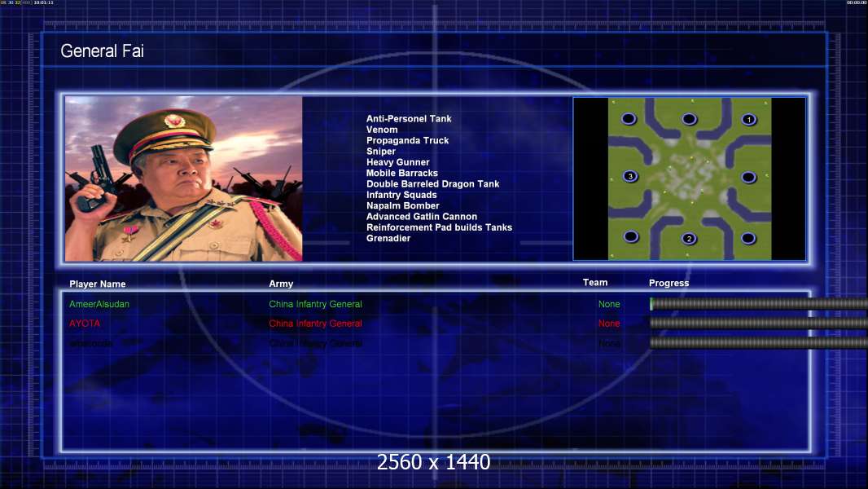The height and width of the screenshot is (489, 868).
Task: Click the green map preview thumbnail
Action: (x=689, y=178)
